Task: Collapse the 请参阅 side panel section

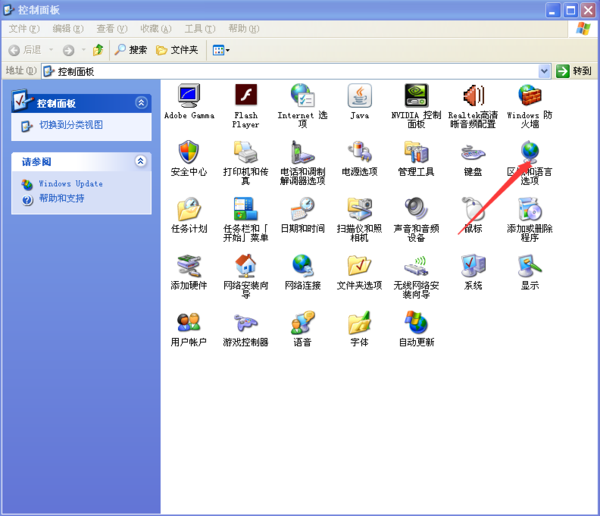Action: pos(140,161)
